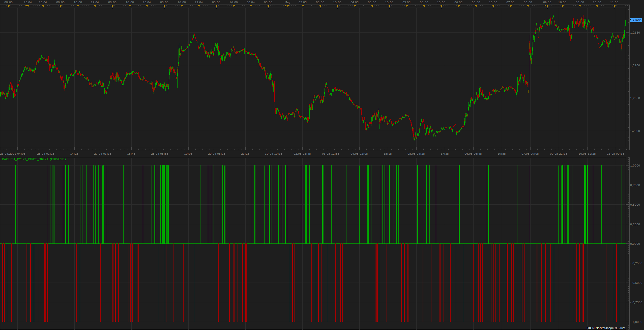Click the 1,2100 price axis label
This screenshot has height=330, width=644.
click(635, 65)
